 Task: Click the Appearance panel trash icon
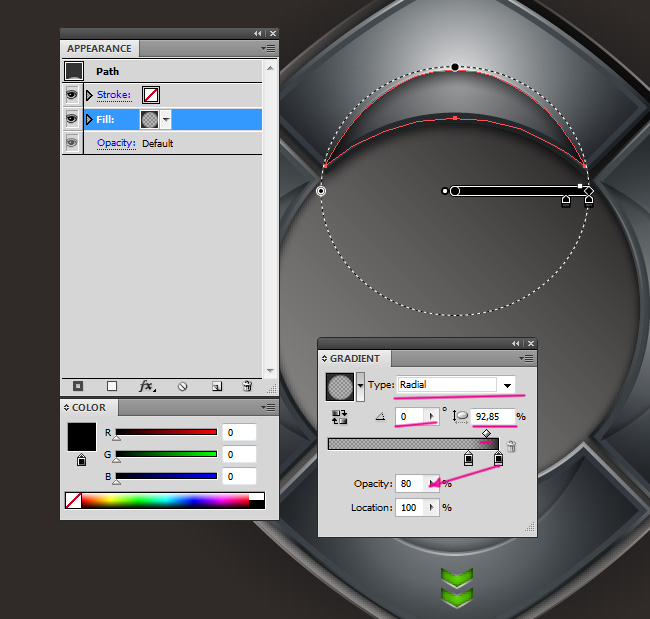(x=247, y=386)
